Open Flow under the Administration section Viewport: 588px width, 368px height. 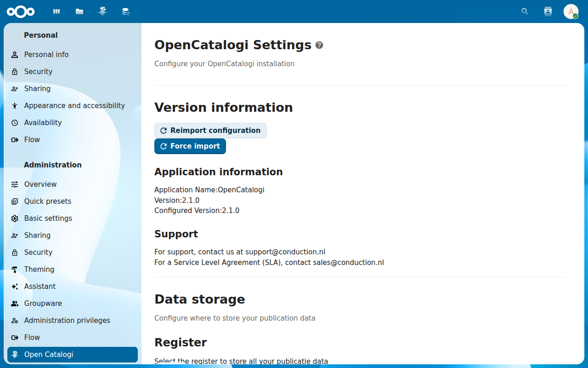[73, 338]
